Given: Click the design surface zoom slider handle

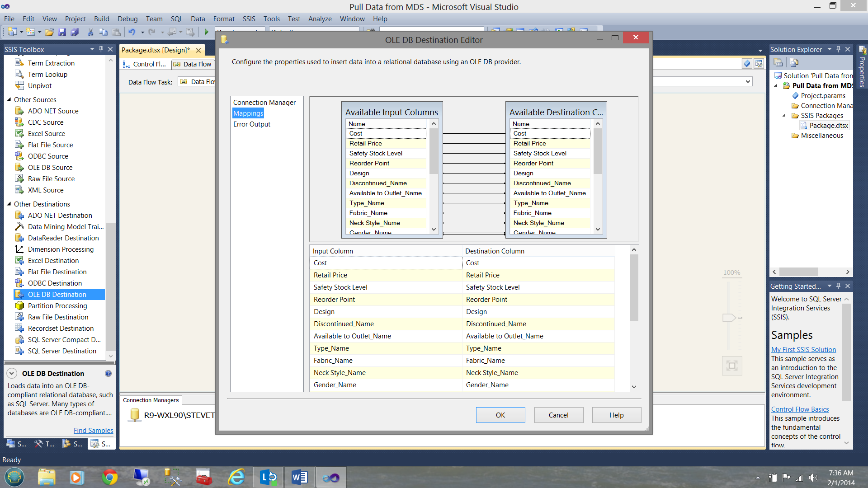Looking at the screenshot, I should point(729,318).
